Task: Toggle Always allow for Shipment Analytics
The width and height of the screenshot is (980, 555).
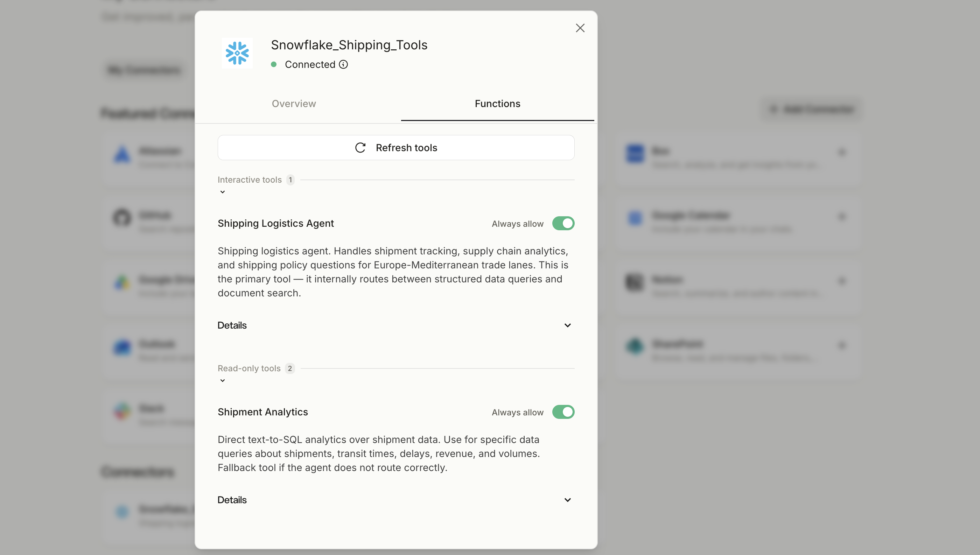Action: point(563,412)
